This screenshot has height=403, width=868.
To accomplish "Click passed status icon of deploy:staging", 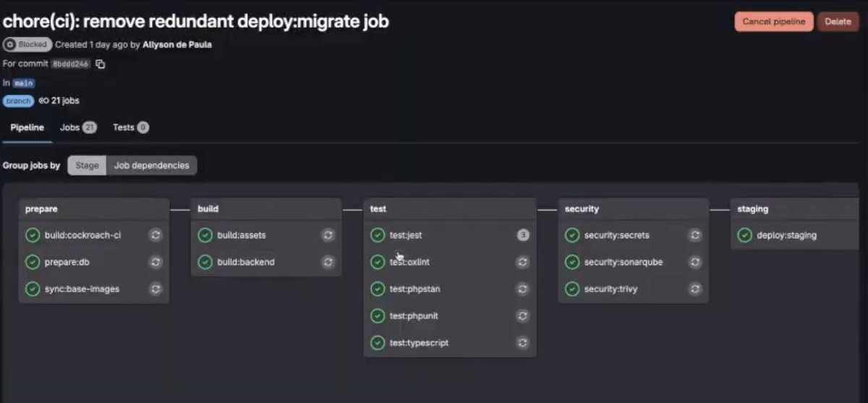I will pyautogui.click(x=744, y=235).
